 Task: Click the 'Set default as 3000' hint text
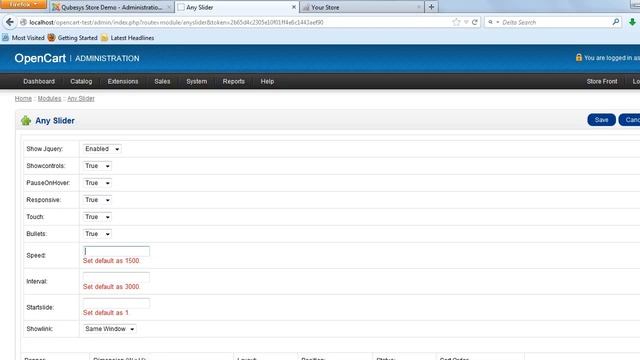(x=111, y=287)
